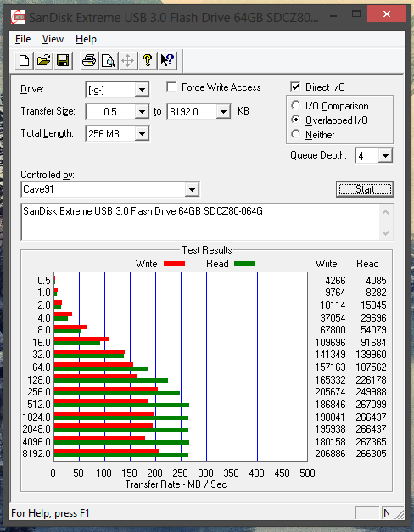Enable the Force Write Access checkbox
The height and width of the screenshot is (532, 414).
click(171, 87)
